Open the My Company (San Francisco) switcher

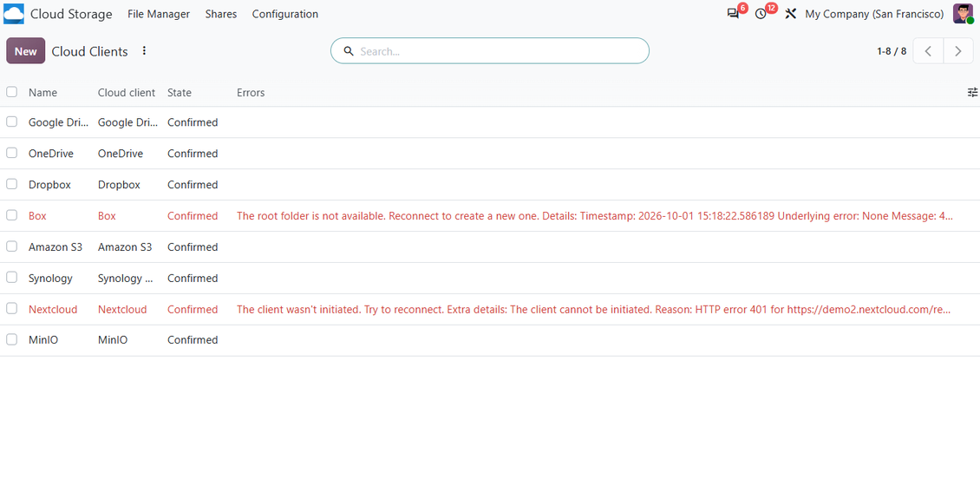(x=874, y=14)
